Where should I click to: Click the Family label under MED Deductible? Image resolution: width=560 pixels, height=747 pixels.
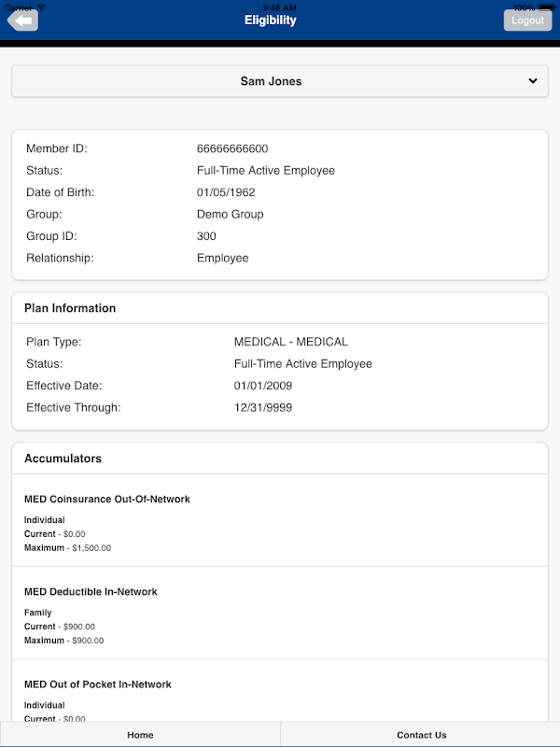coord(37,613)
